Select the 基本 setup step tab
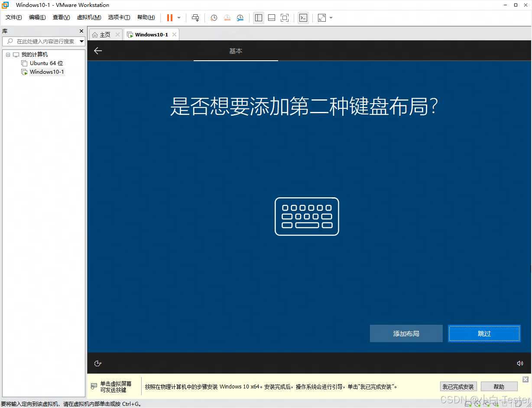 tap(236, 51)
